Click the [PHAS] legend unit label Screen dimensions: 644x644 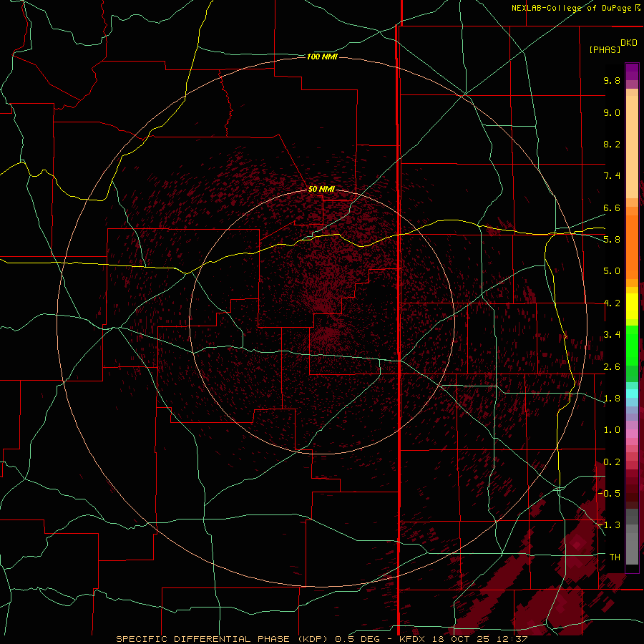point(605,49)
